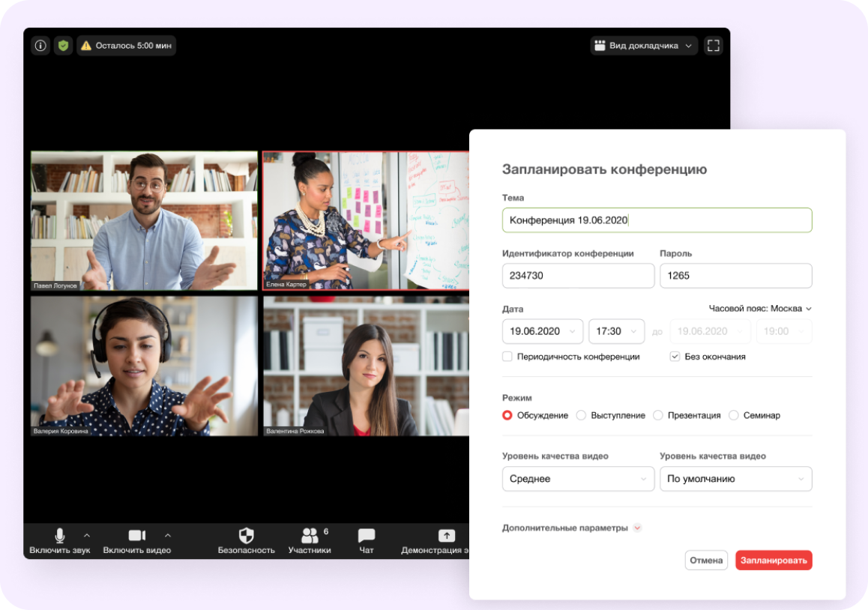This screenshot has height=610, width=868.
Task: Click the Запланировать button
Action: tap(774, 561)
